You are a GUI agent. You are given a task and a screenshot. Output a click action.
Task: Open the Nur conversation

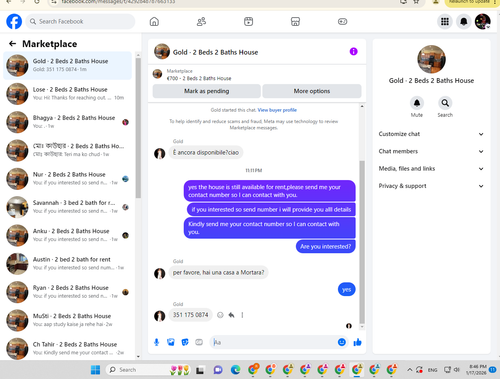[x=67, y=179]
